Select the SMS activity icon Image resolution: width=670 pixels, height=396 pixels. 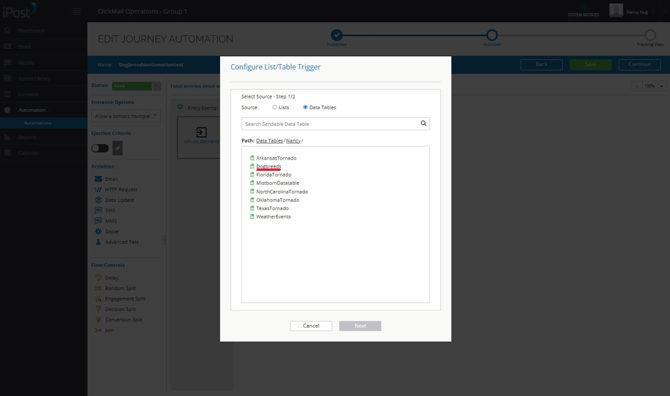[x=98, y=210]
